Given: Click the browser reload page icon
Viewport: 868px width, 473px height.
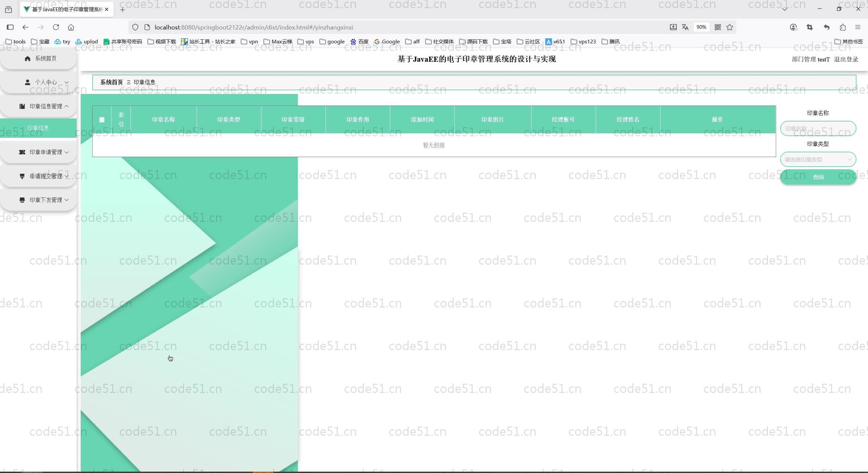Looking at the screenshot, I should coord(56,27).
